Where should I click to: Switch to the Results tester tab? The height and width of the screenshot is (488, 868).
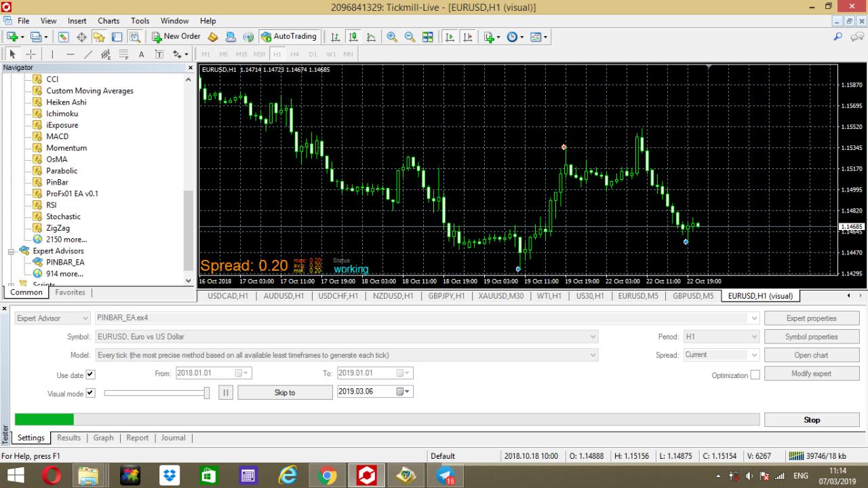pos(68,438)
